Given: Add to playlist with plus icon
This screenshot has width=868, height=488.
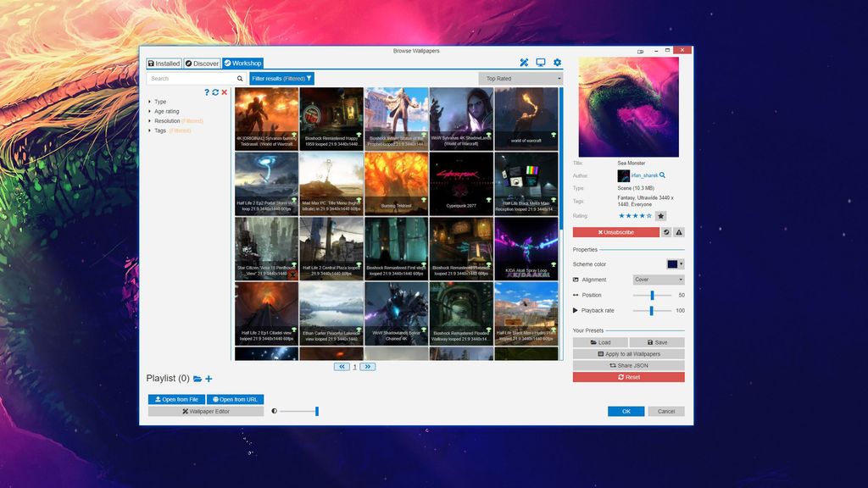Looking at the screenshot, I should [x=209, y=379].
